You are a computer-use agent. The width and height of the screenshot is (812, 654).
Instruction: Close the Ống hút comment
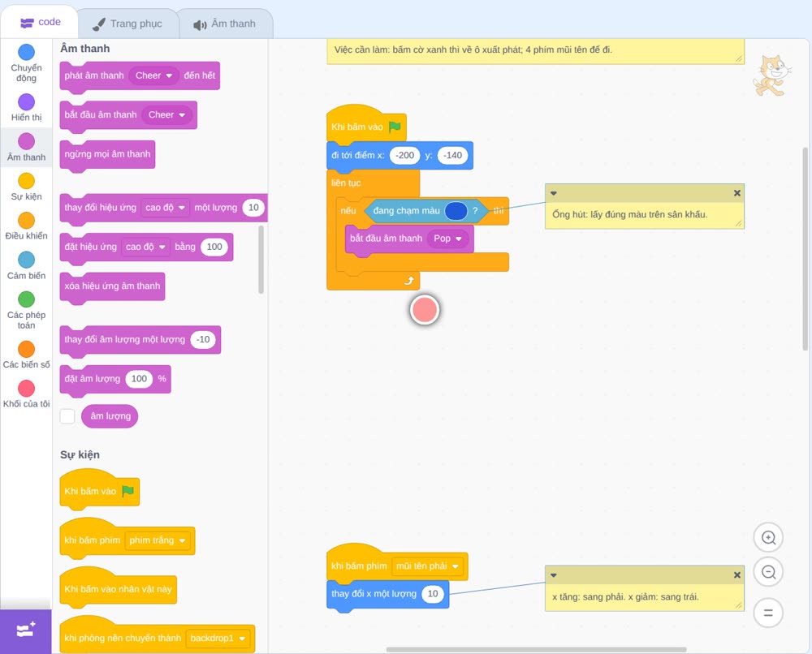coord(737,193)
